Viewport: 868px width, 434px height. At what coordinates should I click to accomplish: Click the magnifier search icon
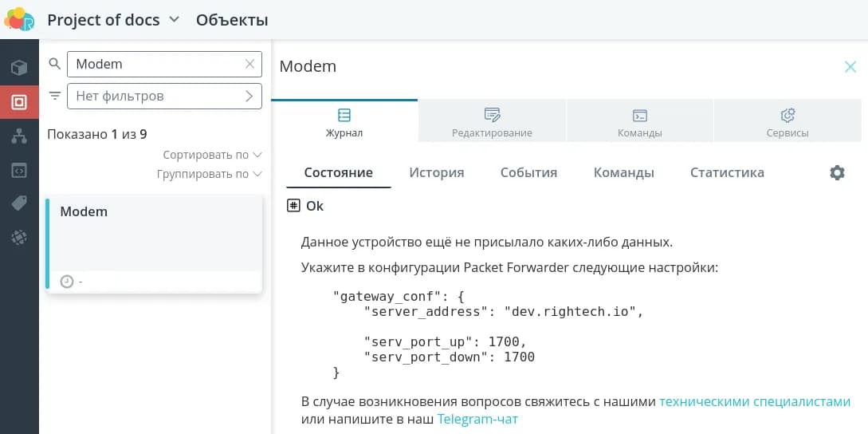coord(55,64)
